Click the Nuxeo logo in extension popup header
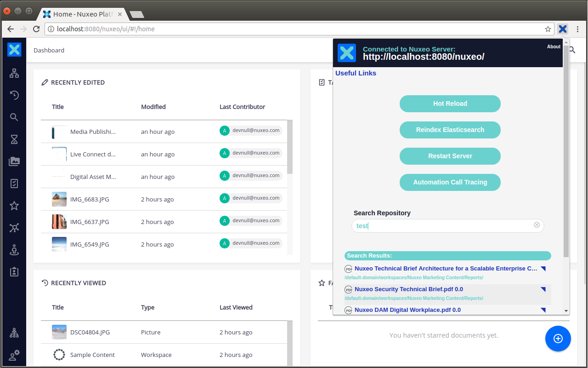The width and height of the screenshot is (588, 368). coord(347,53)
